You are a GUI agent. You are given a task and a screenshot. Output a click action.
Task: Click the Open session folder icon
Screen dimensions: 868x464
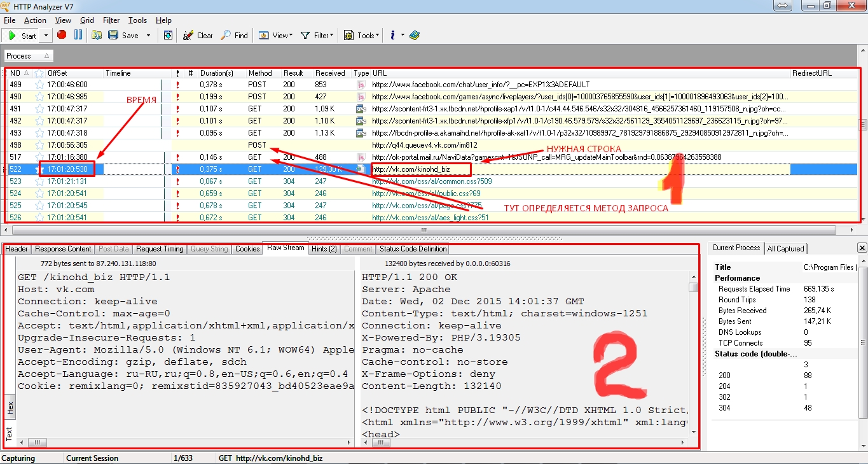97,35
